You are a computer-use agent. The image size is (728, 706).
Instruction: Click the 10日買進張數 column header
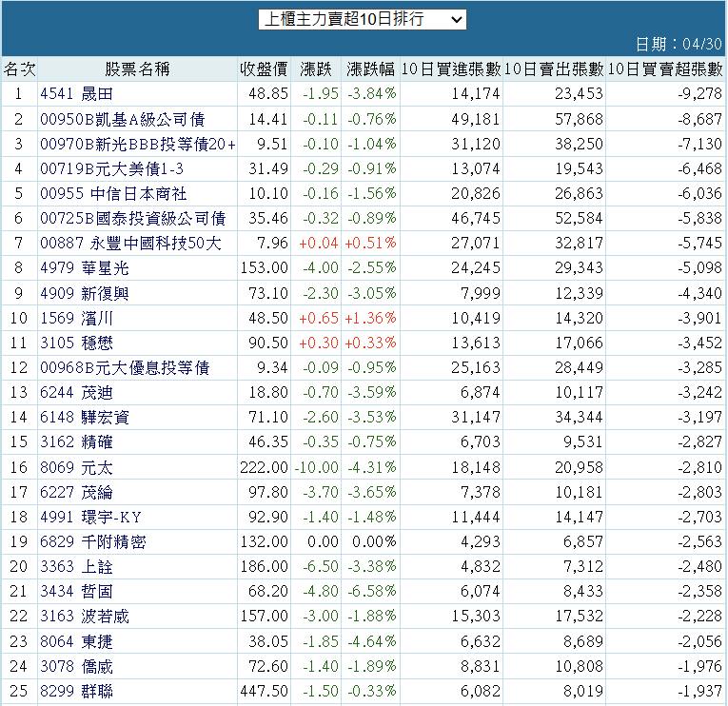451,69
